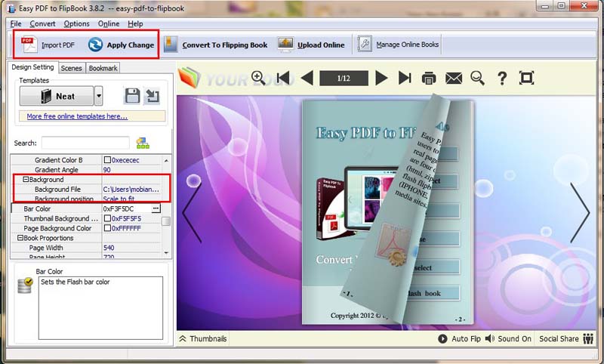Click the database icon beside Bar Color description
604x364 pixels.
tap(25, 285)
